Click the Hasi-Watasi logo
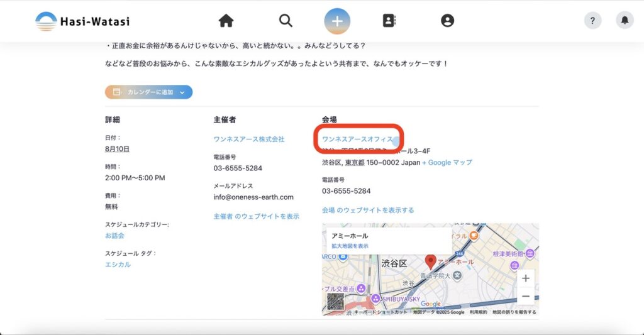The height and width of the screenshot is (335, 644). pos(82,21)
